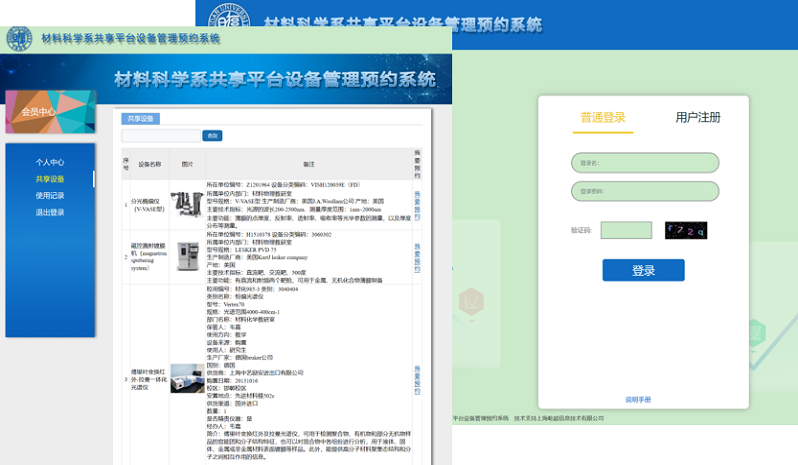Click the 验证码 captcha input box
The height and width of the screenshot is (465, 798).
coord(626,230)
